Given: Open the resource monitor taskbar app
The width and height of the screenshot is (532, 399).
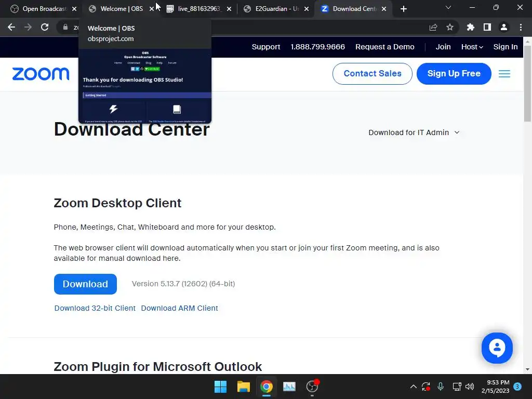Looking at the screenshot, I should [x=289, y=387].
